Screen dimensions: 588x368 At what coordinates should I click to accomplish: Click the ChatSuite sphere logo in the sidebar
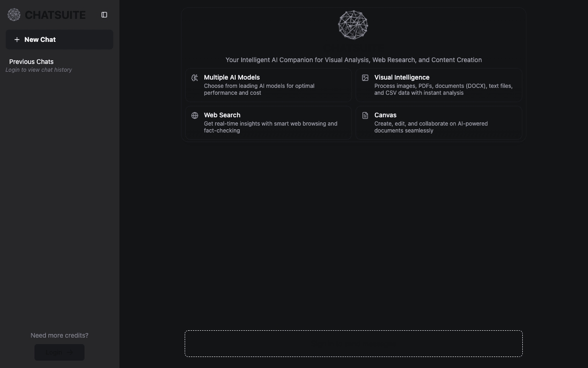tap(14, 15)
